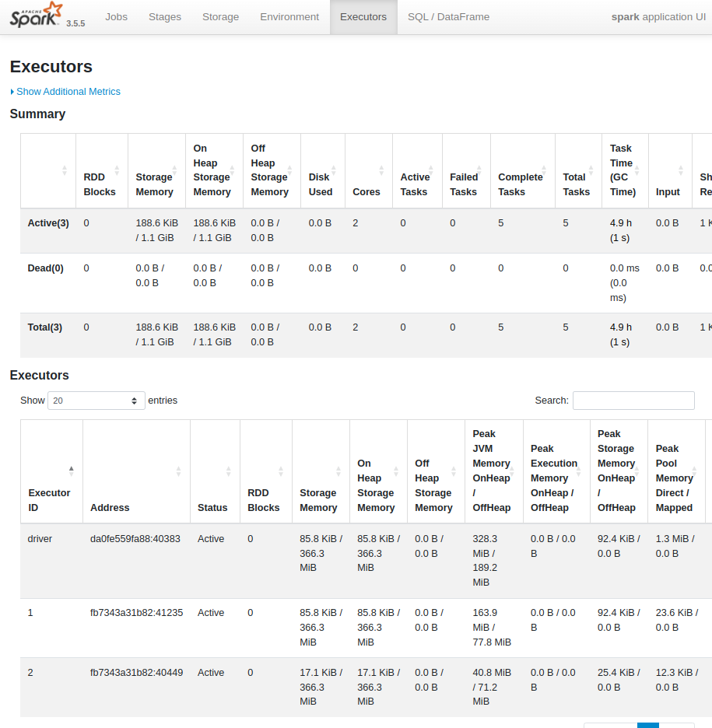The image size is (712, 728).
Task: Click the Executors page heading
Action: [x=51, y=66]
